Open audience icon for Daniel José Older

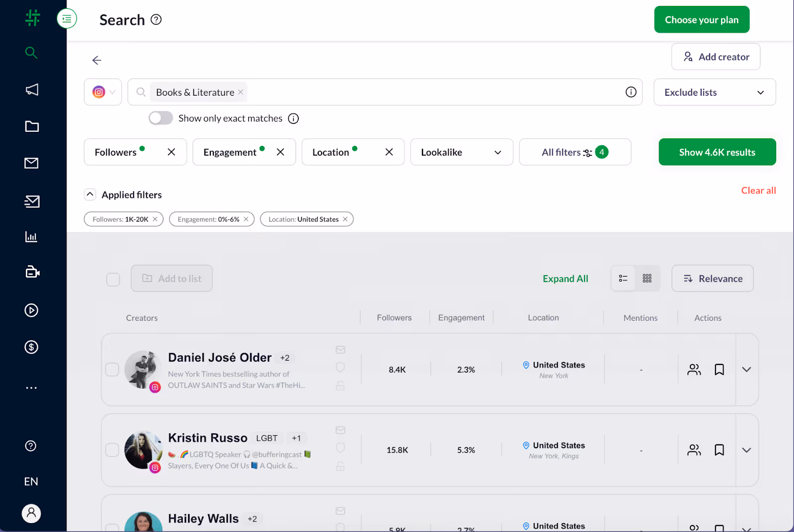[x=694, y=369]
